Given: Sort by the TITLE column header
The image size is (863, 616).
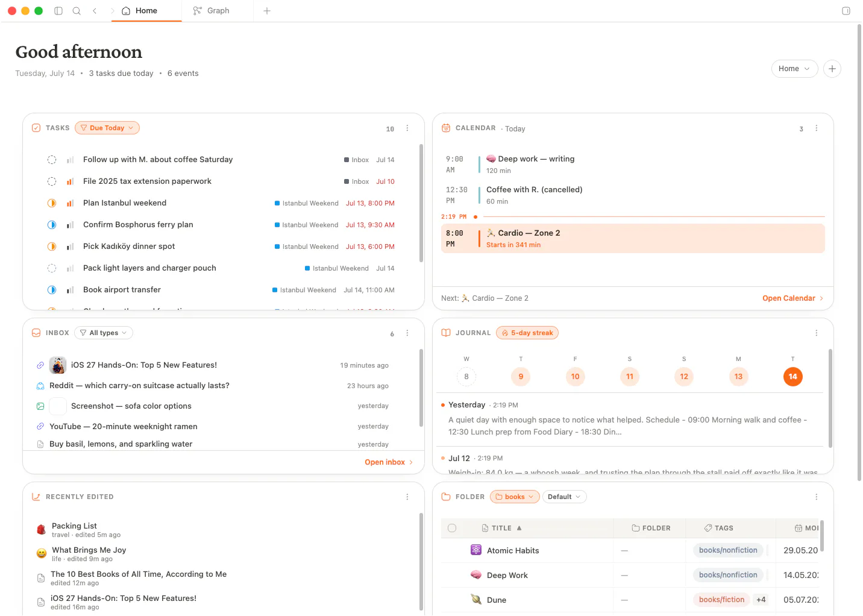Looking at the screenshot, I should point(501,528).
